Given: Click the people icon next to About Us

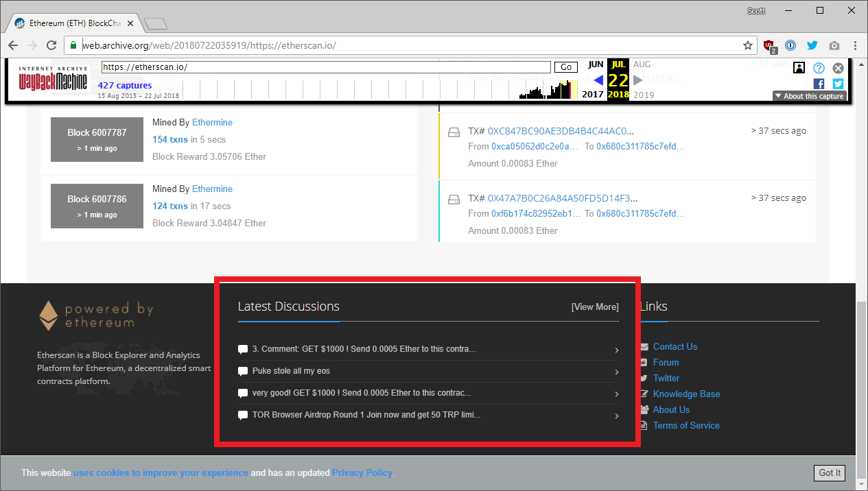Looking at the screenshot, I should click(x=644, y=410).
